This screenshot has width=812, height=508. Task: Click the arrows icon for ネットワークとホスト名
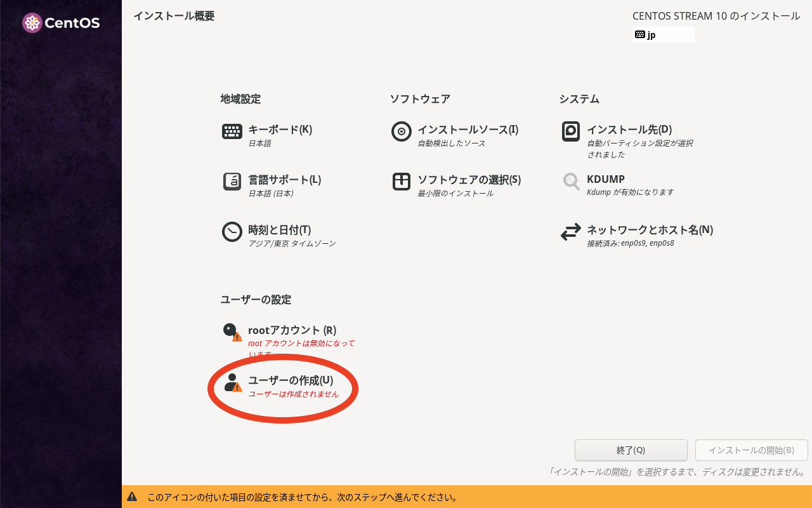571,232
